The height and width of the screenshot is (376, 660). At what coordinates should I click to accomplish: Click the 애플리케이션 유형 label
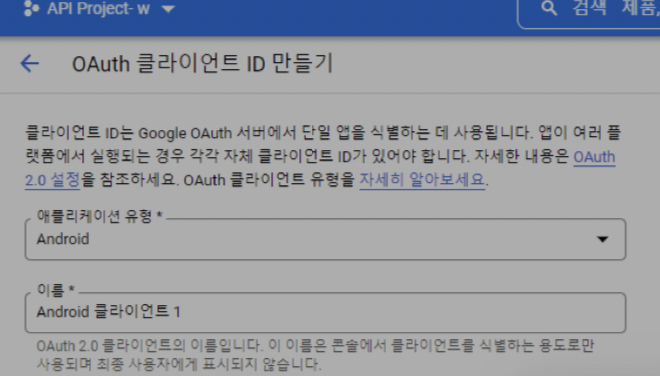[100, 216]
